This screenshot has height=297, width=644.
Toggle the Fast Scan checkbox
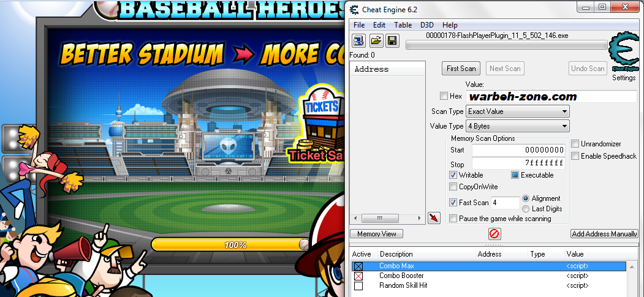click(453, 203)
